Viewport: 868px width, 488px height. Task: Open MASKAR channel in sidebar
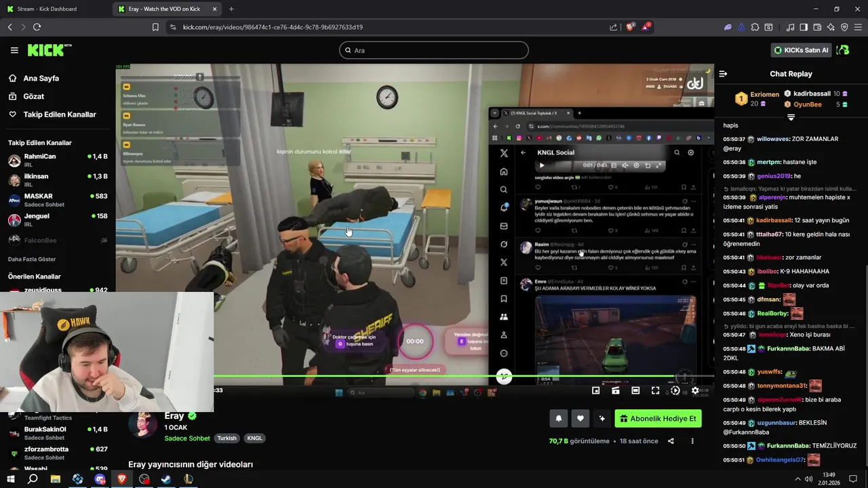[58, 199]
